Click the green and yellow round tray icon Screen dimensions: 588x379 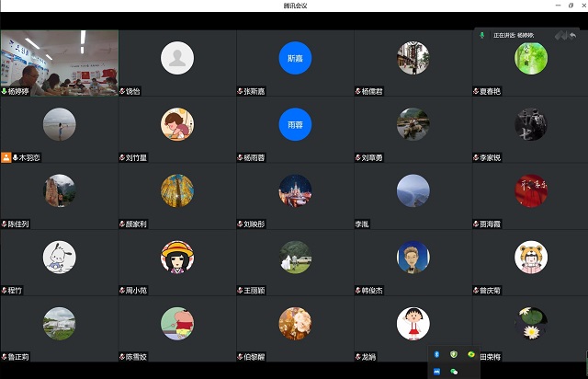(471, 354)
